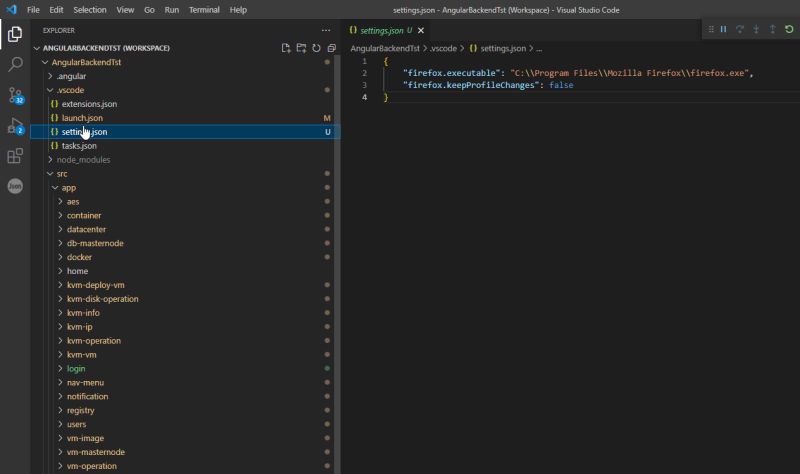
Task: Expand the vm-image folder
Action: coord(60,438)
